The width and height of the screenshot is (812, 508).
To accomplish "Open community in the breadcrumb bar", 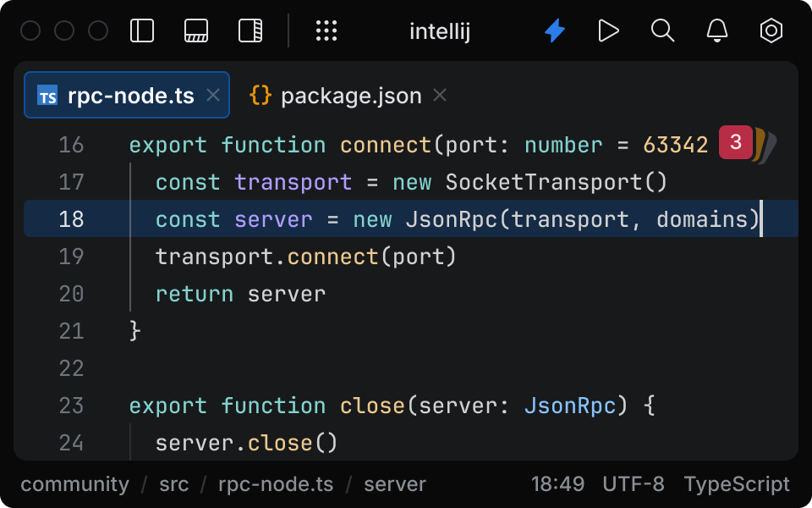I will pos(74,483).
